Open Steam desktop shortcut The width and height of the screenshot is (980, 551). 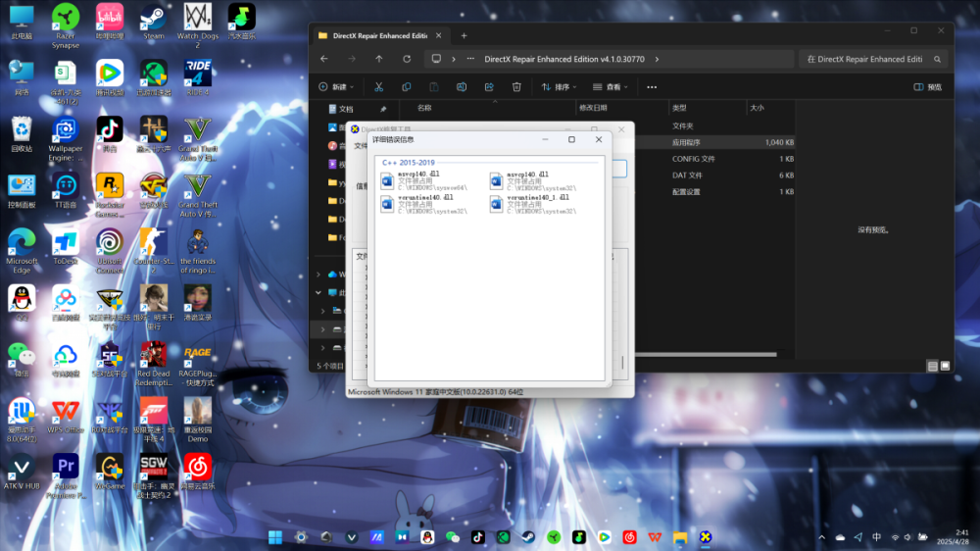click(154, 22)
